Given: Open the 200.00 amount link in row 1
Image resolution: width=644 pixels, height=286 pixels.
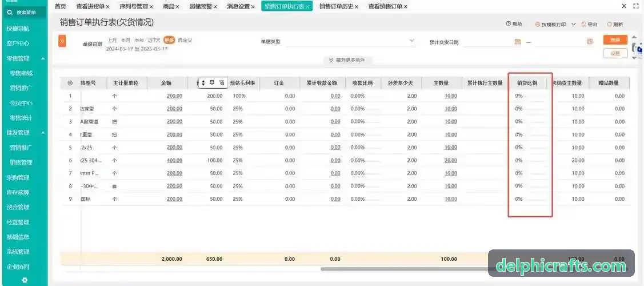Looking at the screenshot, I should coord(174,96).
